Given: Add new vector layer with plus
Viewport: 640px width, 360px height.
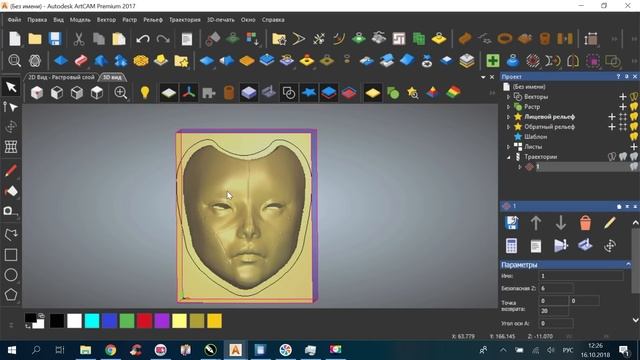Looking at the screenshot, I should [x=623, y=97].
